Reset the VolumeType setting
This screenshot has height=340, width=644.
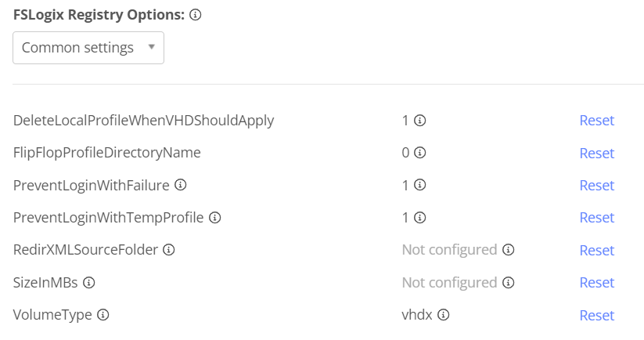[596, 316]
